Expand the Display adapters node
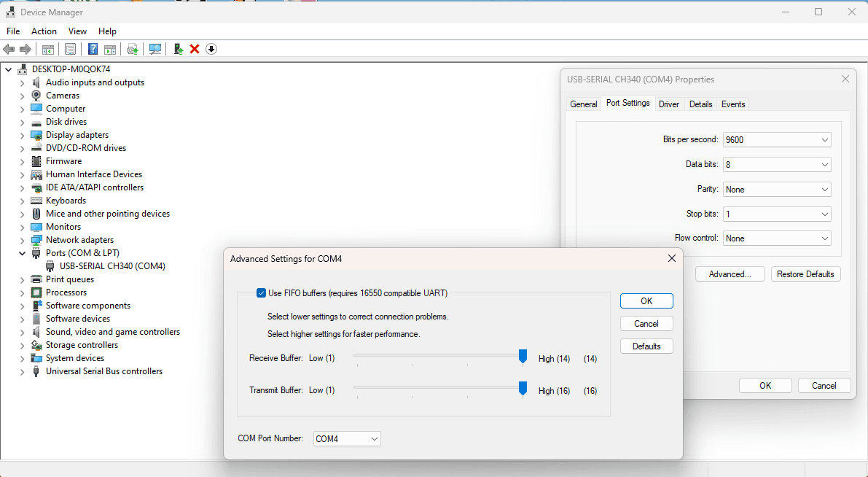This screenshot has width=868, height=477. [x=22, y=135]
